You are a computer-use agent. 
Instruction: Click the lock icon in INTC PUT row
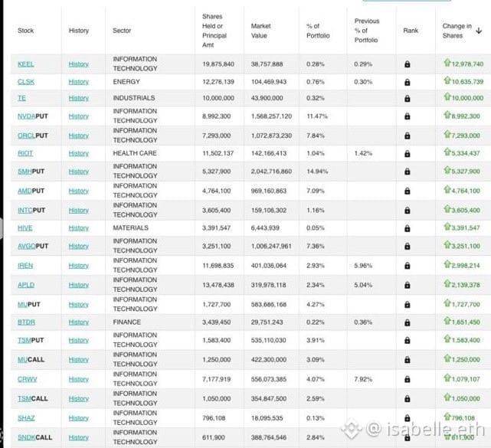click(x=407, y=211)
